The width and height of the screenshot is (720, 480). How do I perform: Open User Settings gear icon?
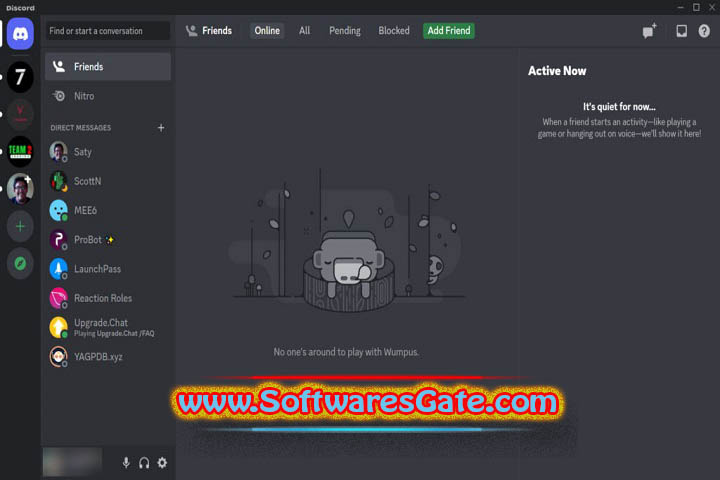click(162, 463)
